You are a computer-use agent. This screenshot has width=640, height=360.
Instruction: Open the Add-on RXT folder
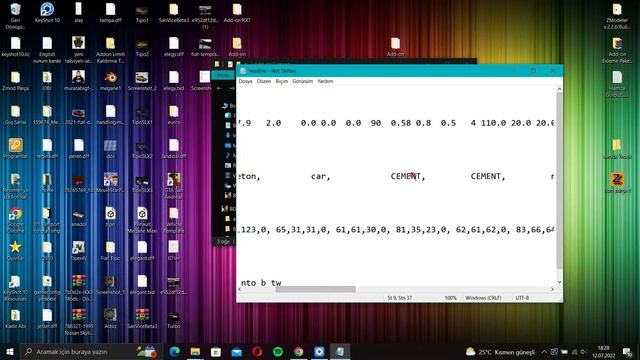click(237, 13)
